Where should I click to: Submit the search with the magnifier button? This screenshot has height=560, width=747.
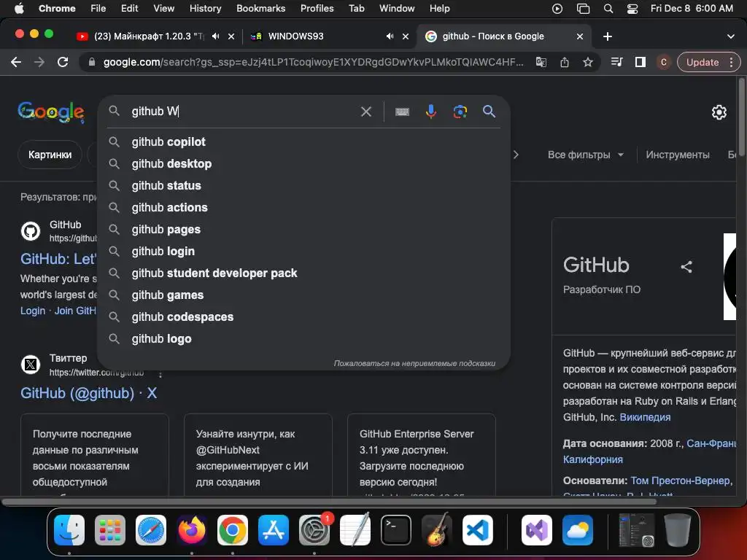point(489,112)
